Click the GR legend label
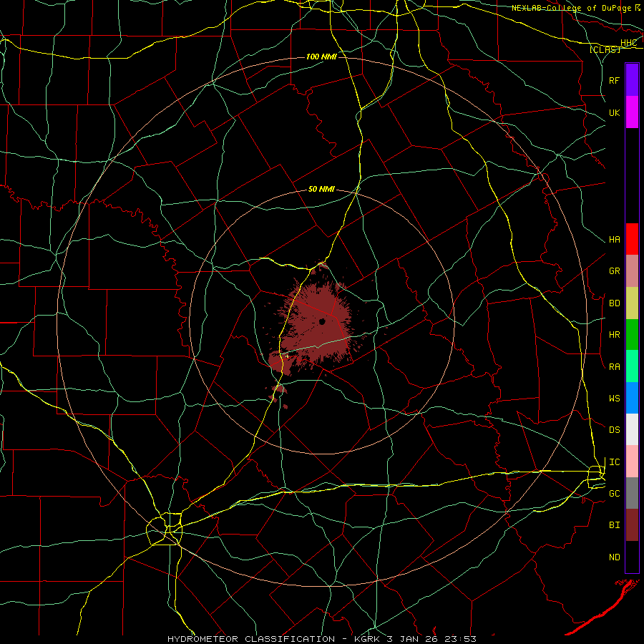This screenshot has height=644, width=644. 614,271
